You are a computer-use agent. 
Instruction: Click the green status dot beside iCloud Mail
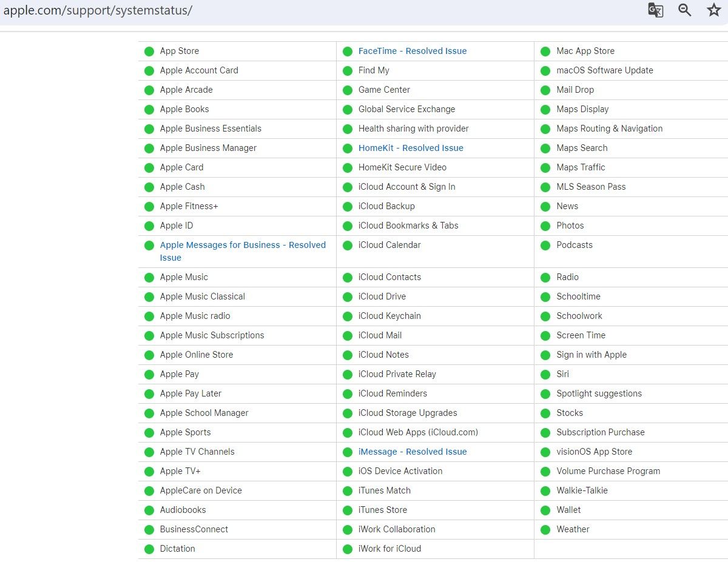pyautogui.click(x=348, y=336)
